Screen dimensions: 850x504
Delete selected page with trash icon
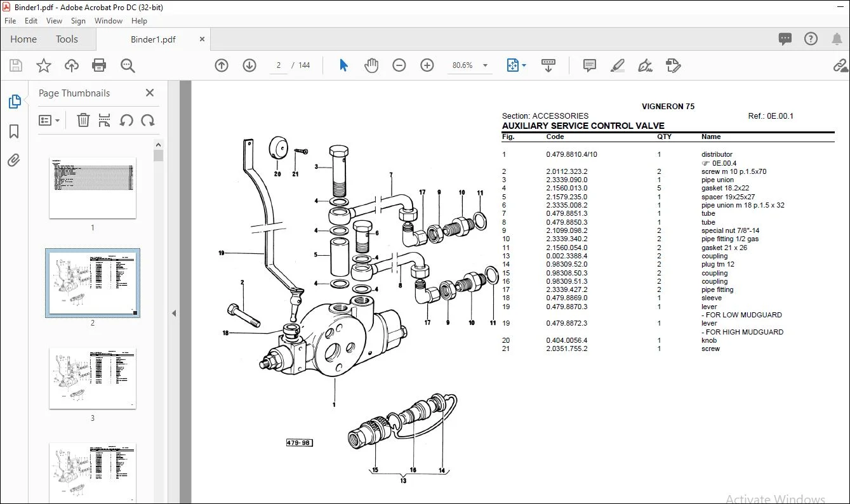83,120
